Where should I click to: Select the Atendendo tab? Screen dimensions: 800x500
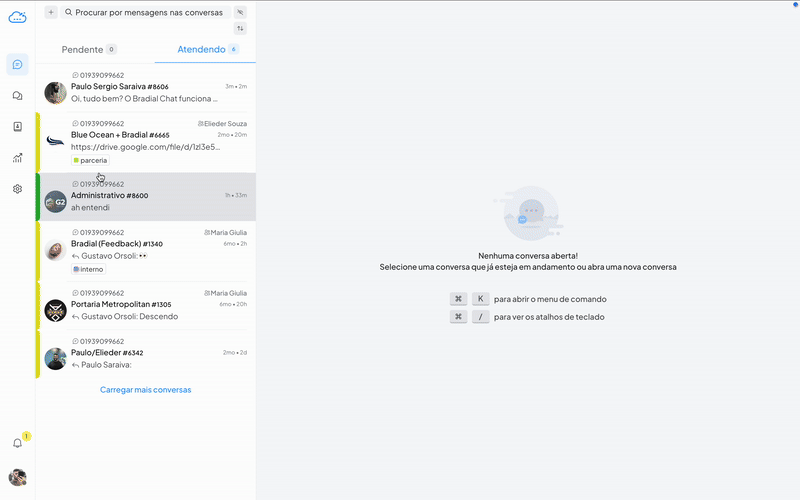[207, 49]
